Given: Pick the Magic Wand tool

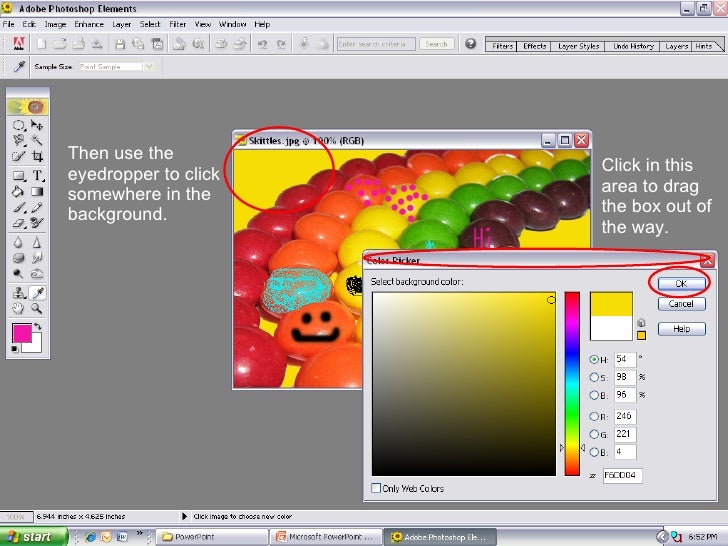Looking at the screenshot, I should click(37, 141).
